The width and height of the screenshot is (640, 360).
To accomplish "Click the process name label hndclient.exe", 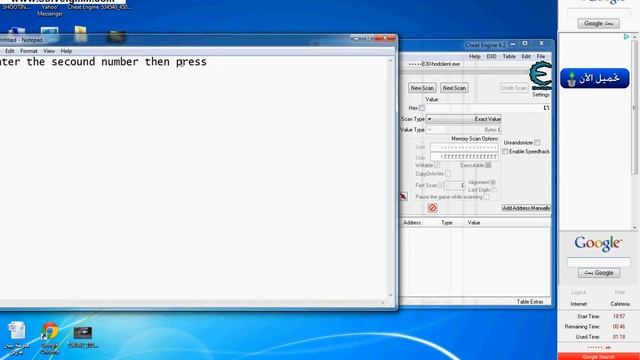I will pyautogui.click(x=434, y=64).
